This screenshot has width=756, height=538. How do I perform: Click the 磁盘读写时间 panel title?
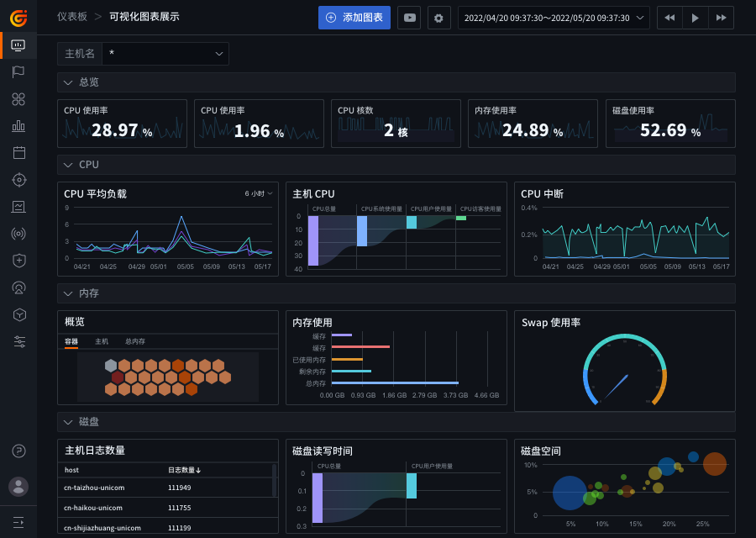click(323, 451)
